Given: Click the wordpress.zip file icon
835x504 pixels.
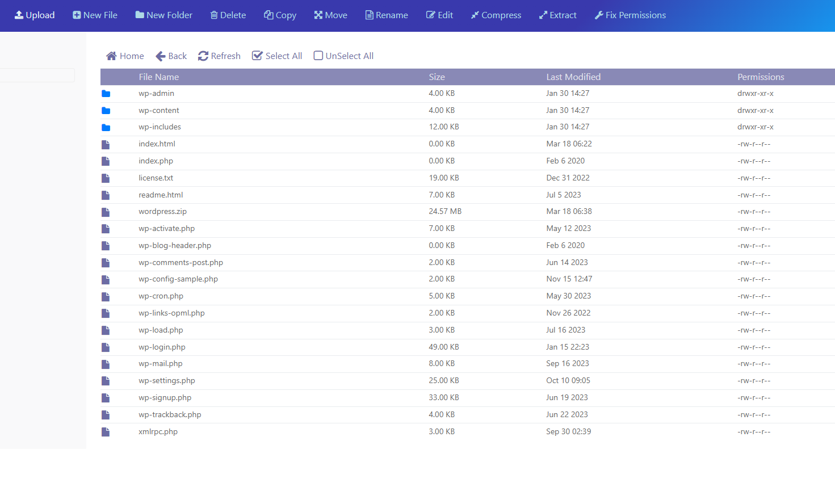Looking at the screenshot, I should click(x=106, y=212).
